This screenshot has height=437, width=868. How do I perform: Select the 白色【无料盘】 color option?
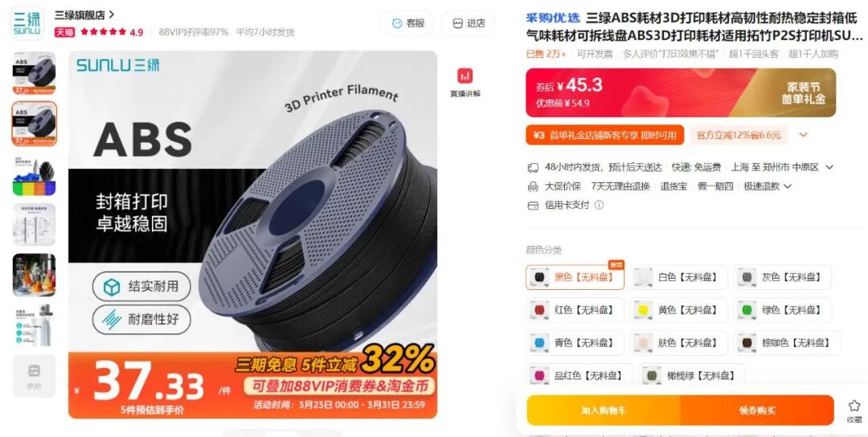click(678, 277)
